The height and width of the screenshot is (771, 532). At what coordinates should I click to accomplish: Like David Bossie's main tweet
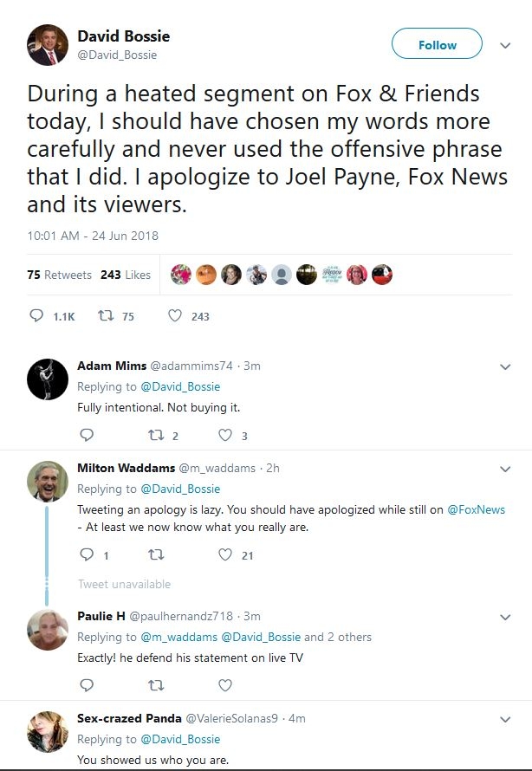click(175, 316)
